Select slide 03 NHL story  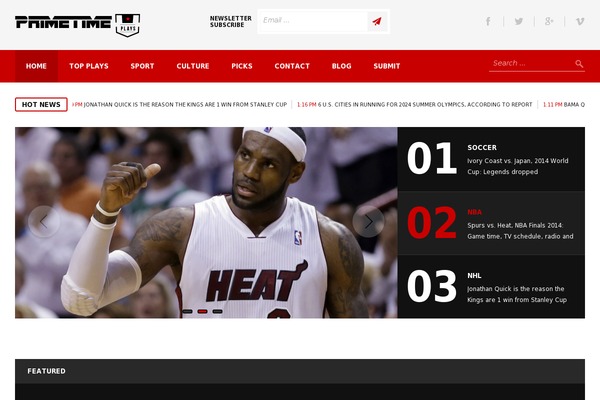491,287
